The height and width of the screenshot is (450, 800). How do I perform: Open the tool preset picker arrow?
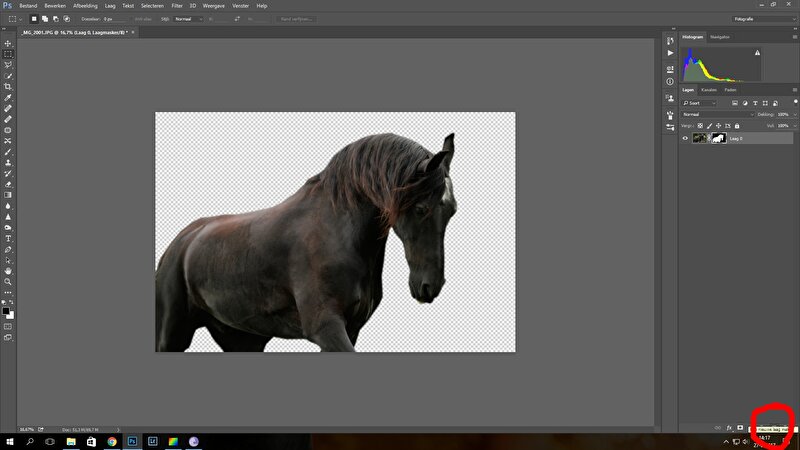20,19
